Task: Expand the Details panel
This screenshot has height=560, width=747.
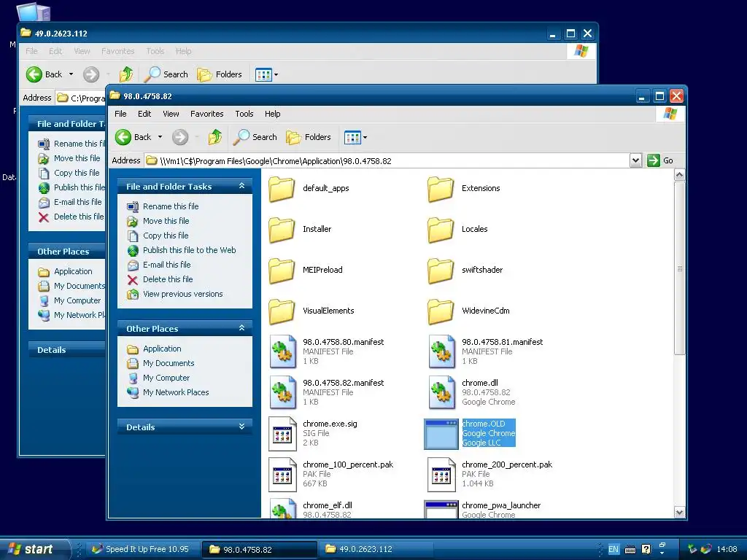Action: [x=241, y=427]
